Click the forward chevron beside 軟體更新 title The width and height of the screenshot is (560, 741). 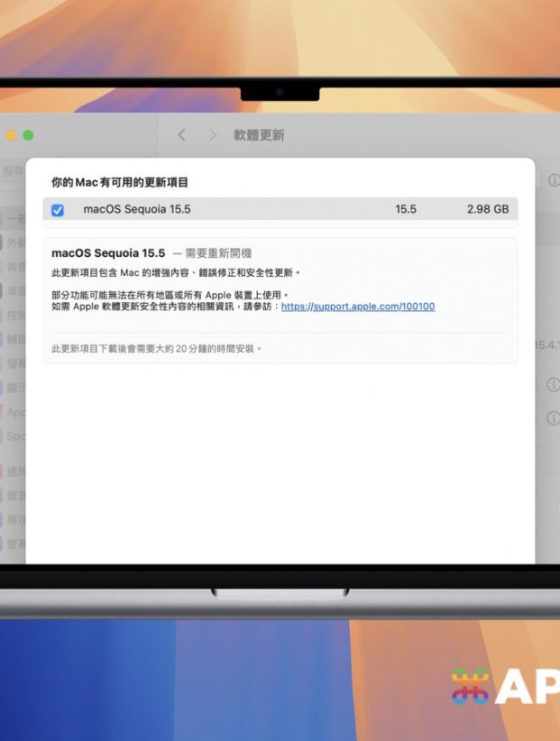213,135
